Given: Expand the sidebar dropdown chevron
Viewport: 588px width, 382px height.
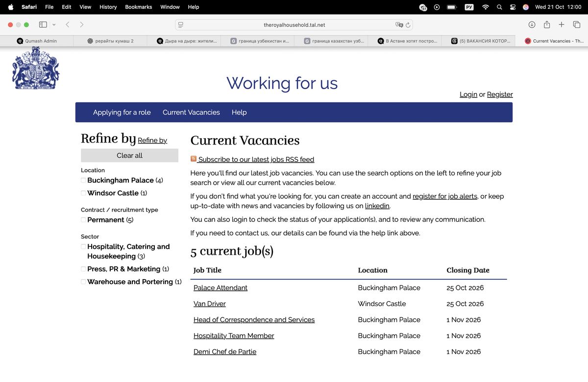Looking at the screenshot, I should (x=54, y=24).
